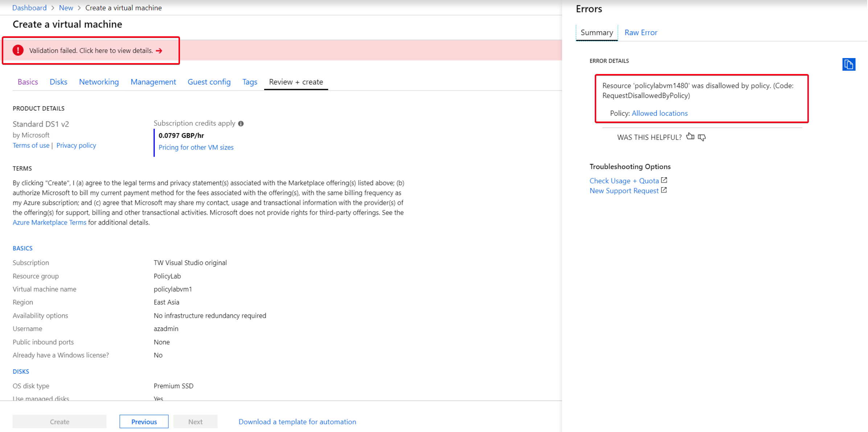The image size is (868, 432).
Task: Open New Support Request link
Action: 624,191
